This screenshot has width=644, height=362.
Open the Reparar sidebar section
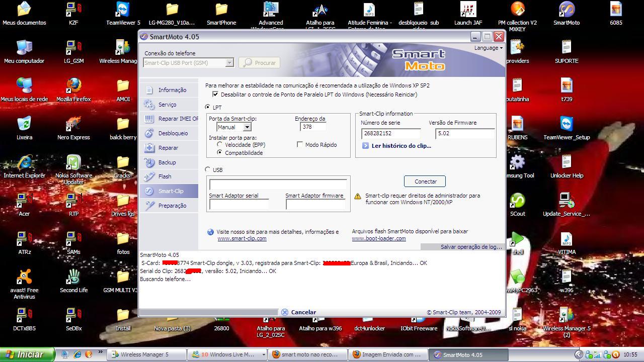click(169, 148)
